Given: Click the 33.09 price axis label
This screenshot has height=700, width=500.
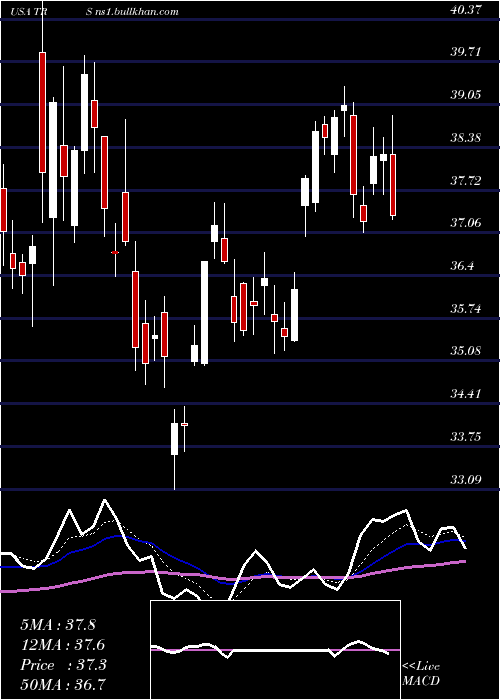Looking at the screenshot, I should click(465, 480).
